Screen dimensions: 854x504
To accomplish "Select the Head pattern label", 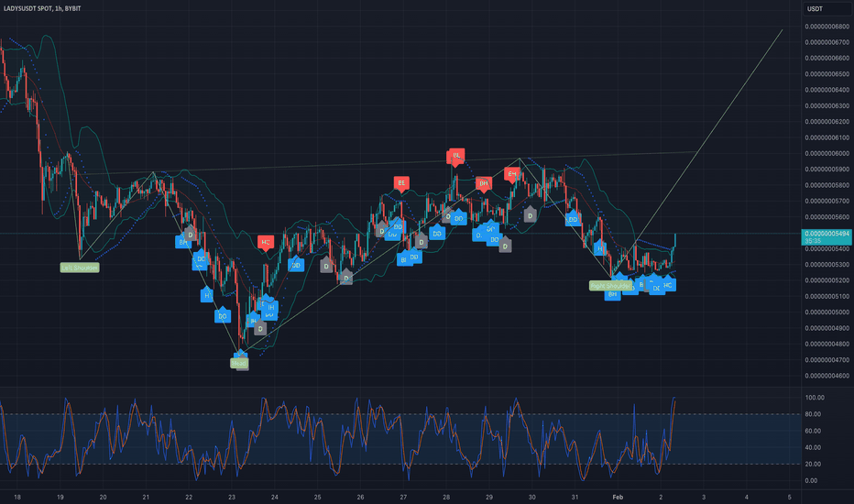I will tap(239, 363).
